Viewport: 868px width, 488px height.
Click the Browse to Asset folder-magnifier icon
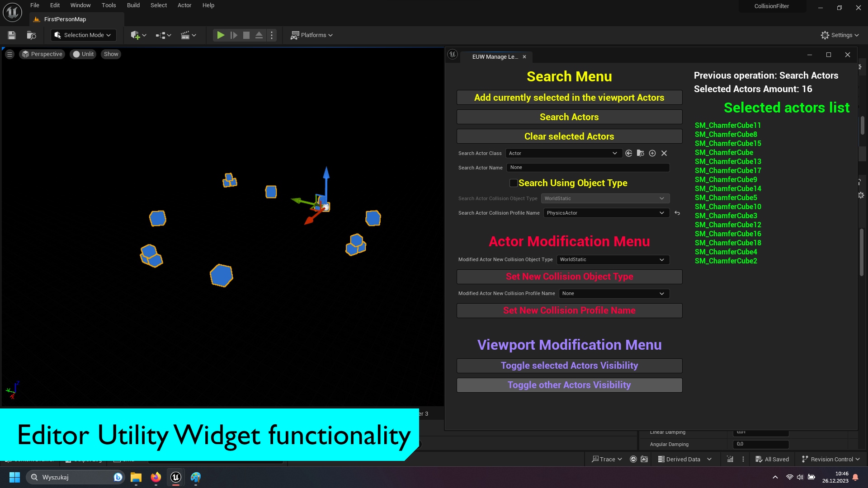coord(641,153)
